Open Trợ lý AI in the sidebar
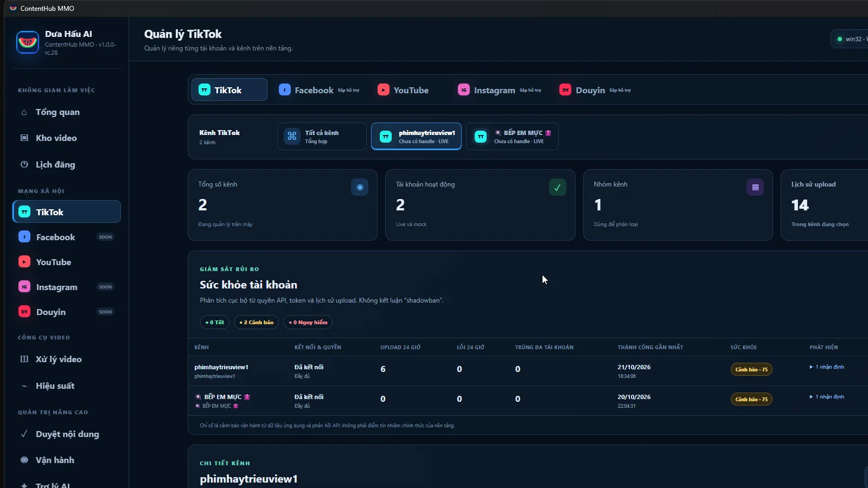Viewport: 868px width, 488px height. click(53, 485)
